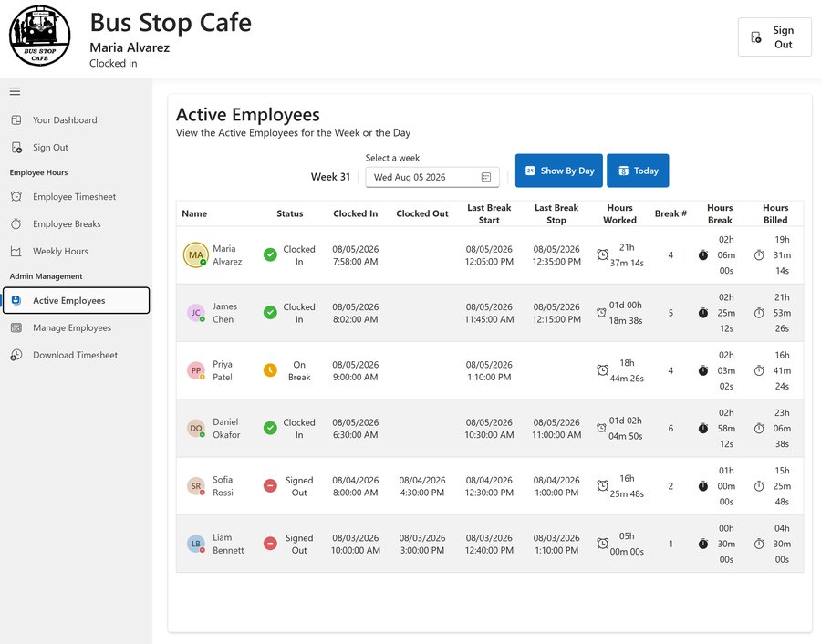821x644 pixels.
Task: Click Daniel Okafor's green clocked-in status icon
Action: click(x=270, y=428)
